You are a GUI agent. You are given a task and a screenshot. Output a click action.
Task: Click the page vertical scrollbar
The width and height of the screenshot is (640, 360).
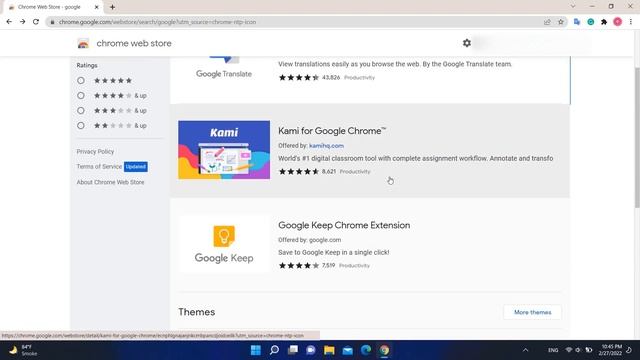pos(637,138)
